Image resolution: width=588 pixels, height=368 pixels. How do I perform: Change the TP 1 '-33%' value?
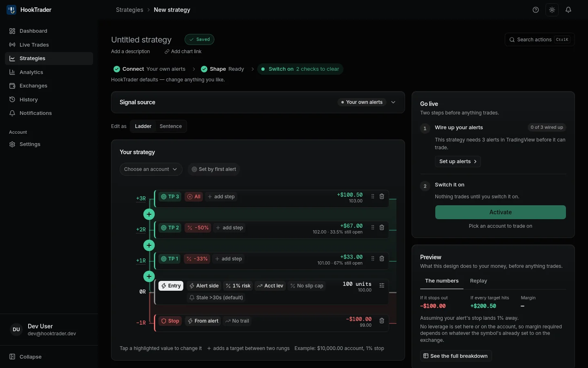197,259
